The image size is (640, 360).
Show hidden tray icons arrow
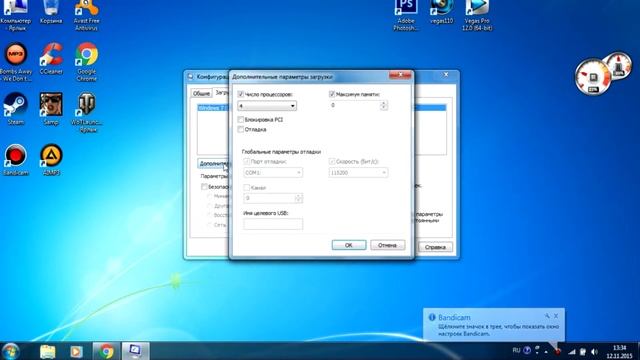coord(546,351)
